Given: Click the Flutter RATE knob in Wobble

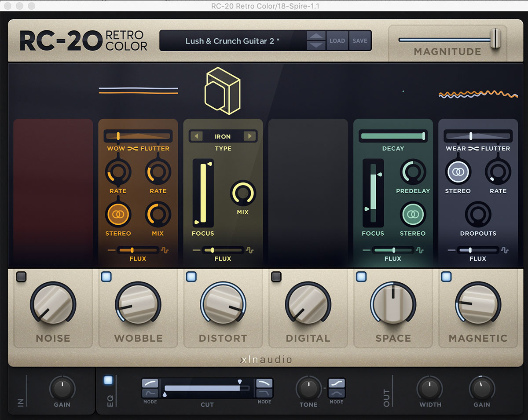Looking at the screenshot, I should pos(158,172).
